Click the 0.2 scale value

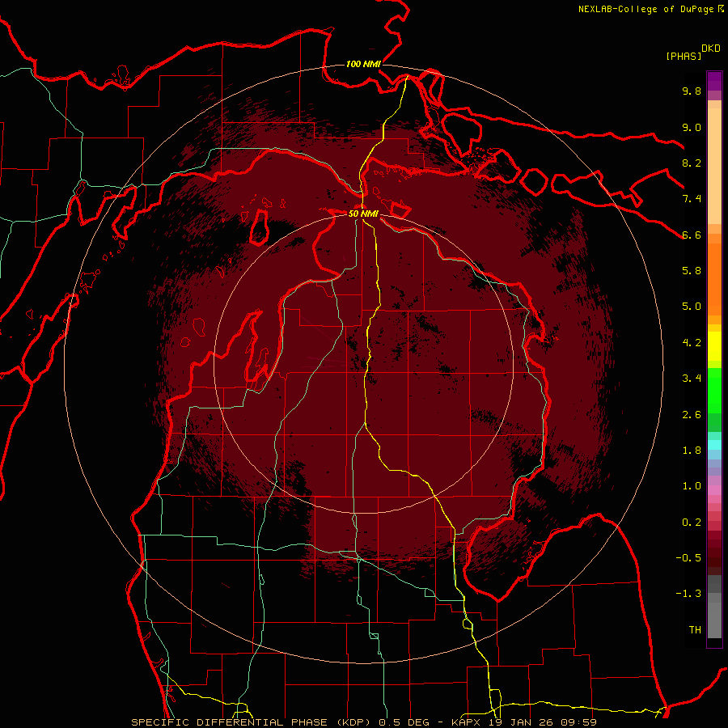pyautogui.click(x=692, y=523)
